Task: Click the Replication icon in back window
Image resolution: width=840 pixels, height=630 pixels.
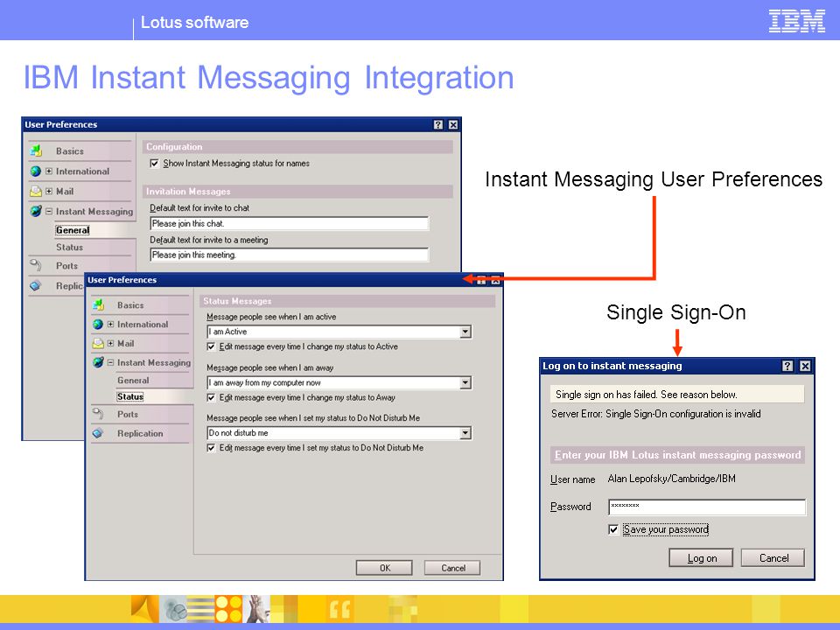Action: pos(36,285)
